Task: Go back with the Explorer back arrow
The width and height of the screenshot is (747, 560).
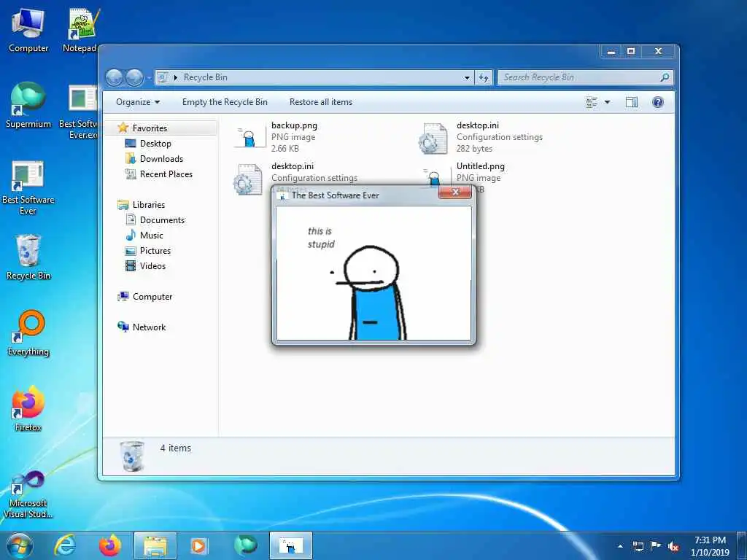Action: pos(115,77)
